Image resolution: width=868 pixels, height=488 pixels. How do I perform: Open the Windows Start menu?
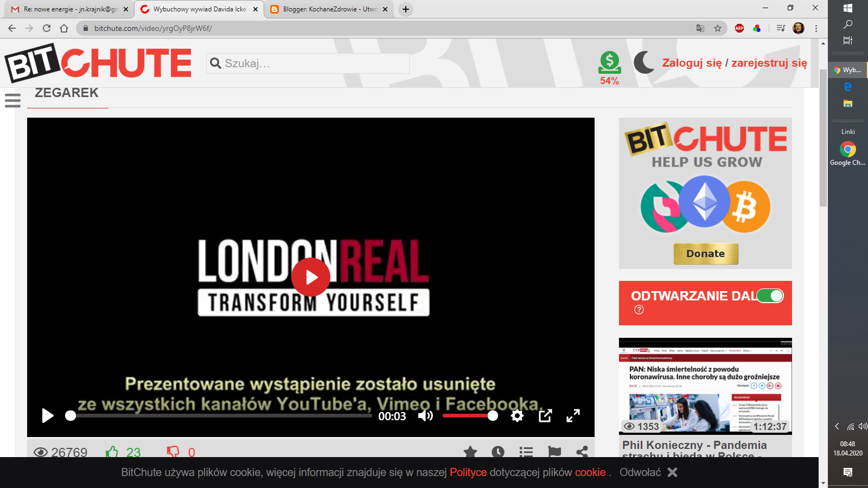click(848, 8)
